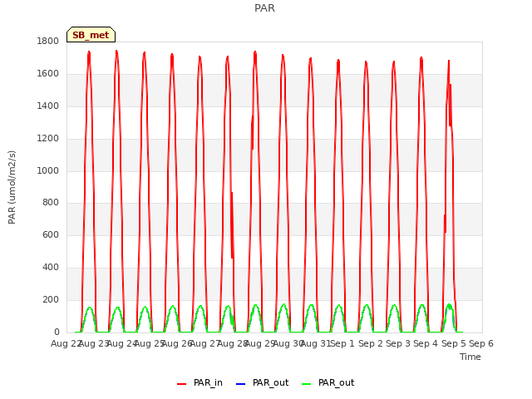This screenshot has width=532, height=399.
Task: Click the Sep 1 x-axis label
Action: pos(342,343)
